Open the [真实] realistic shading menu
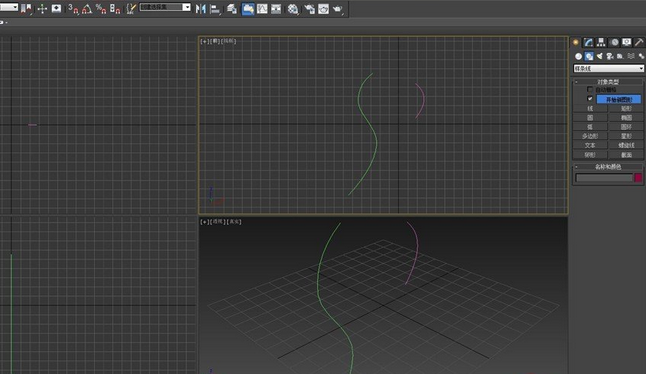This screenshot has width=646, height=374. (x=234, y=222)
